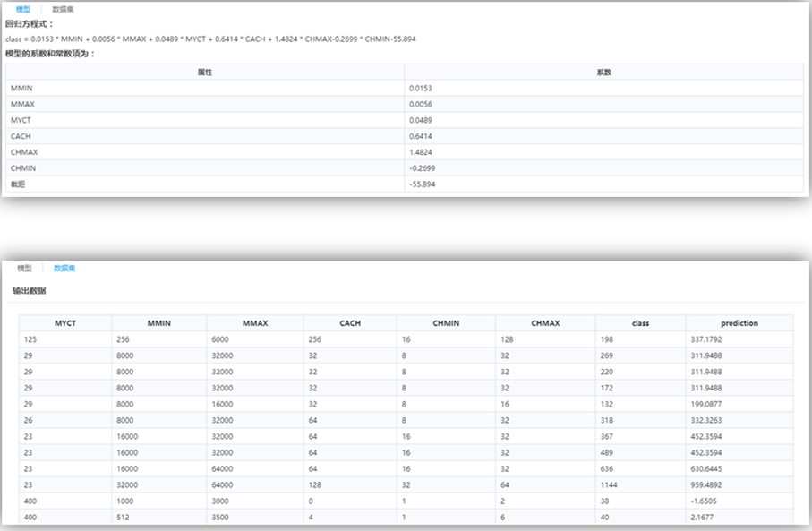Select the 数据集 tab above 输出数据
The height and width of the screenshot is (531, 812).
point(64,268)
